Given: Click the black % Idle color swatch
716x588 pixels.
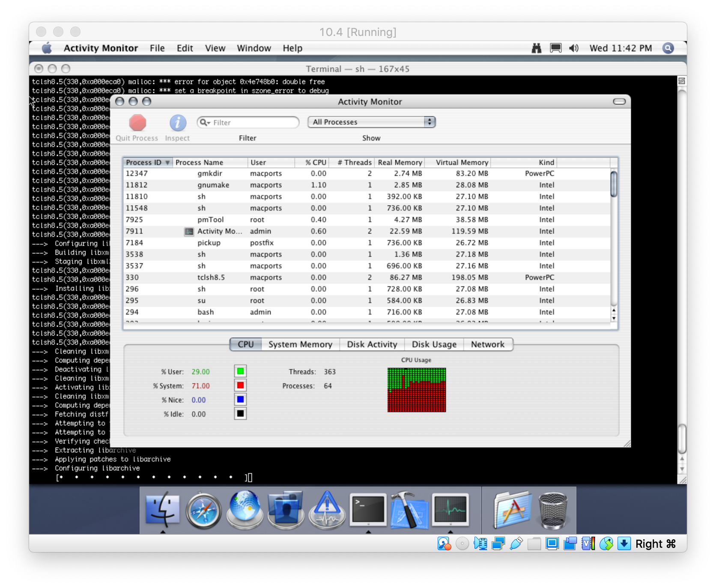Looking at the screenshot, I should pos(240,413).
